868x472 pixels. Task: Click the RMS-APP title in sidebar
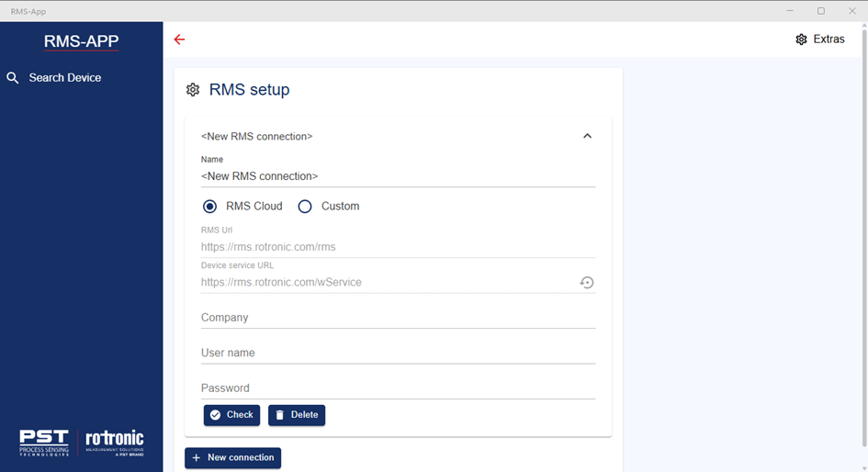coord(82,41)
